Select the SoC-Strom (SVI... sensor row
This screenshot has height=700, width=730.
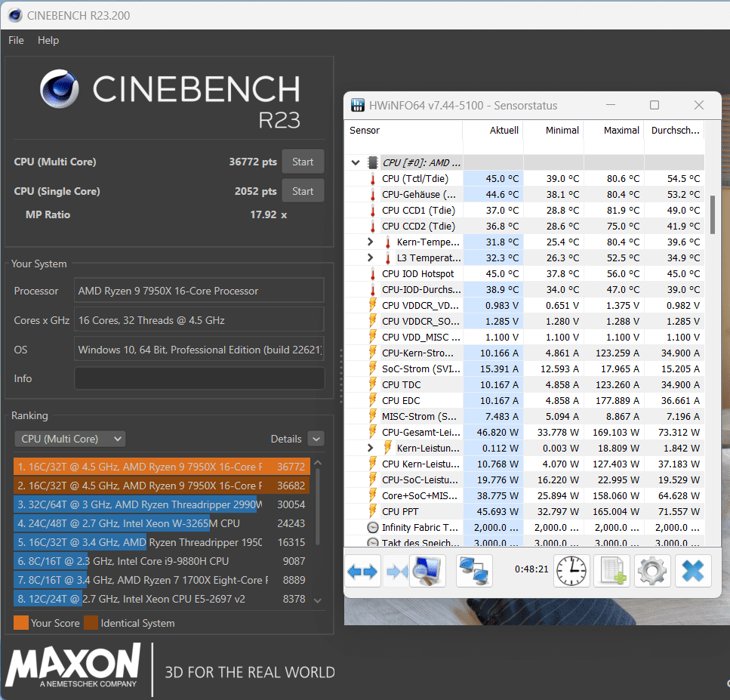525,369
